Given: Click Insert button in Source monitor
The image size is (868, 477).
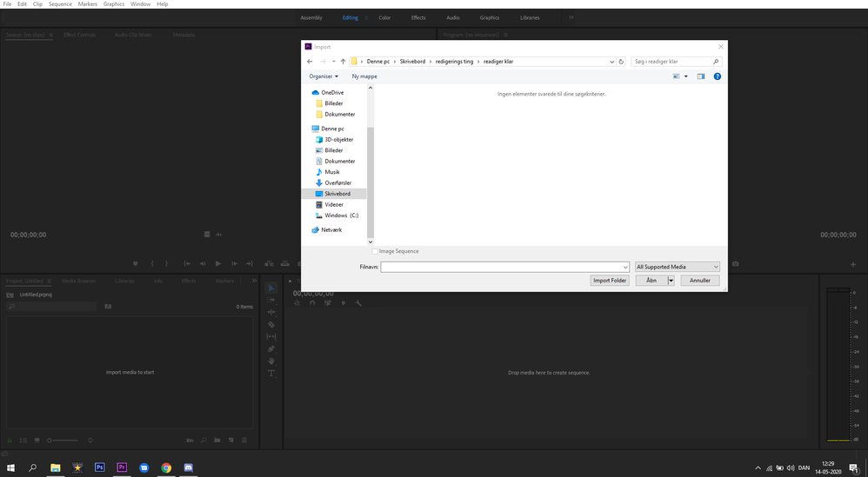Looking at the screenshot, I should pyautogui.click(x=269, y=263).
